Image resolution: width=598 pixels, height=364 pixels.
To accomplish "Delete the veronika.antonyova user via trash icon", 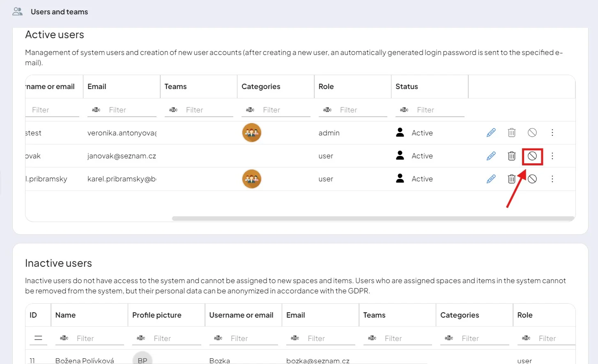I will (x=511, y=133).
